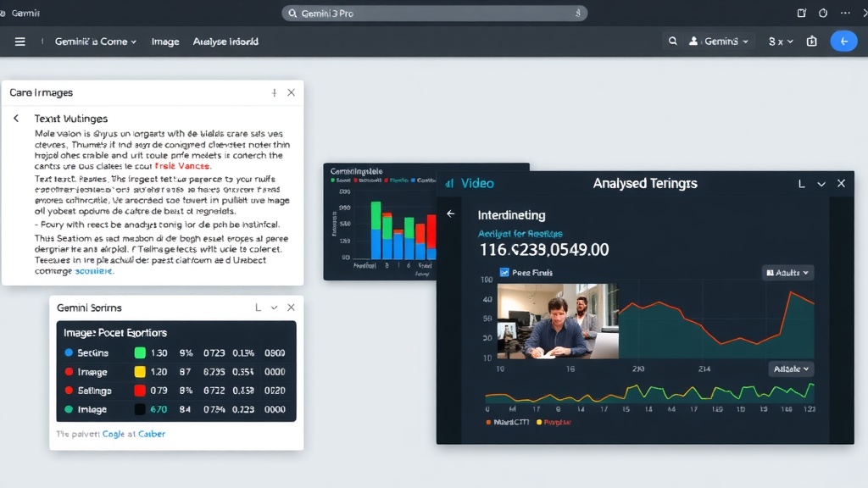
Task: Go back using the Text panel's left chevron
Action: tap(16, 119)
